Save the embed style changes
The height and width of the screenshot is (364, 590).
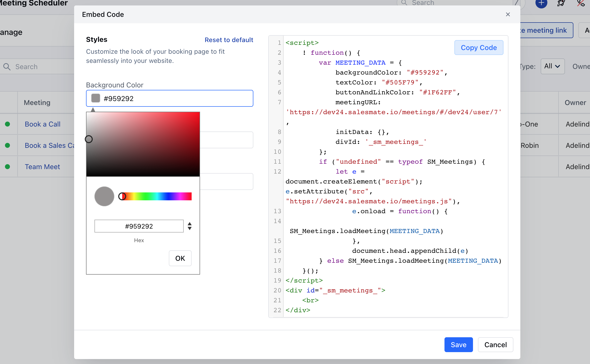click(459, 345)
